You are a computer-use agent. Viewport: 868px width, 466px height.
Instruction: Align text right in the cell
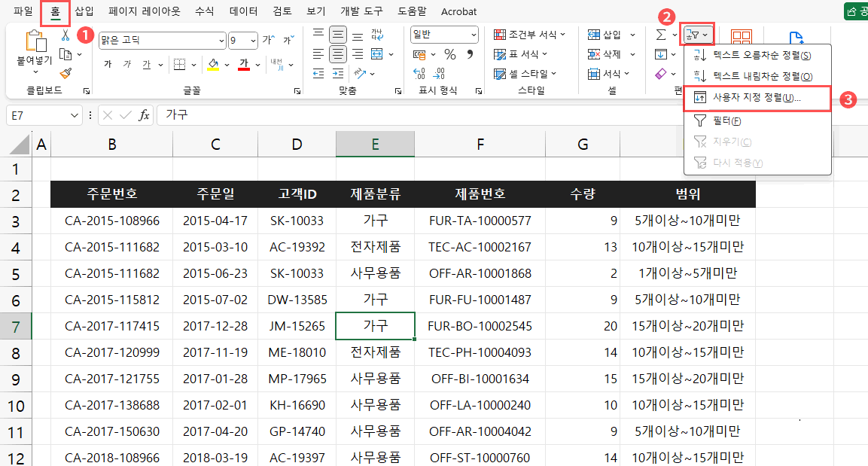(x=358, y=54)
